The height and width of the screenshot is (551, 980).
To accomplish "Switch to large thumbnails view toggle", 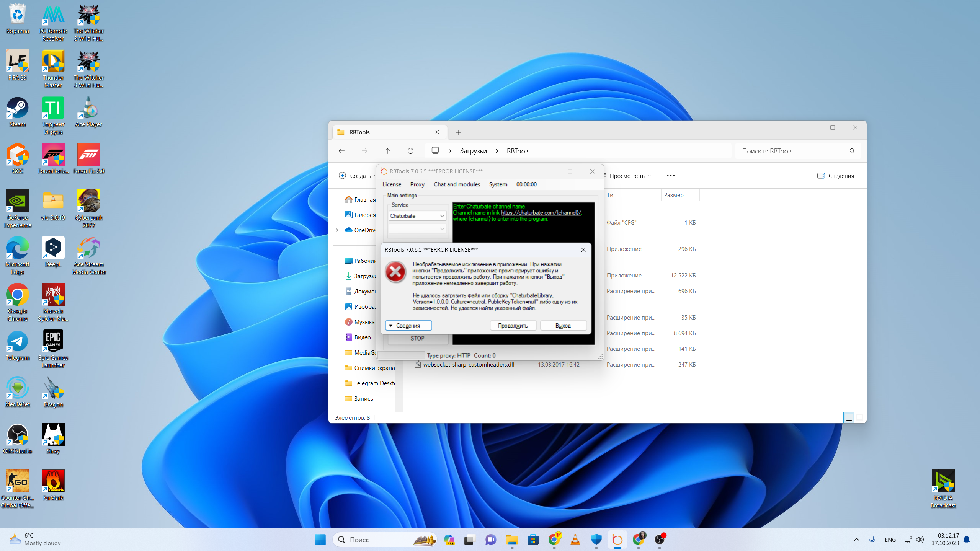I will [859, 417].
